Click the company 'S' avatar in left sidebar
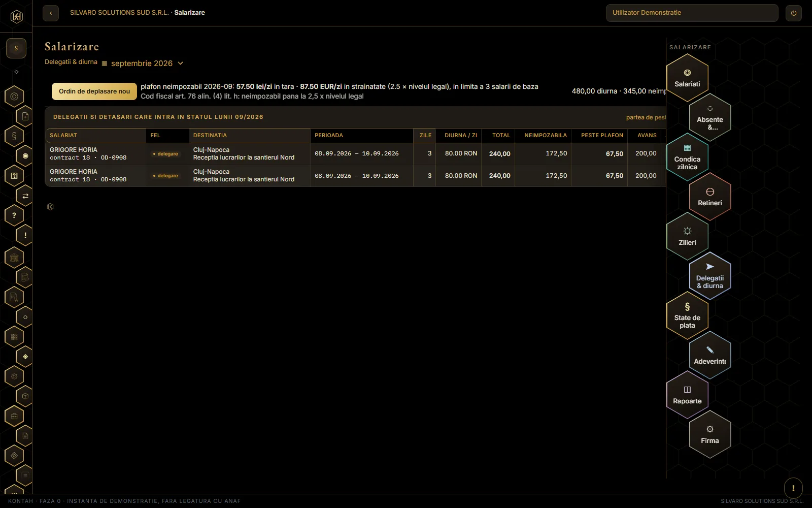 point(16,48)
